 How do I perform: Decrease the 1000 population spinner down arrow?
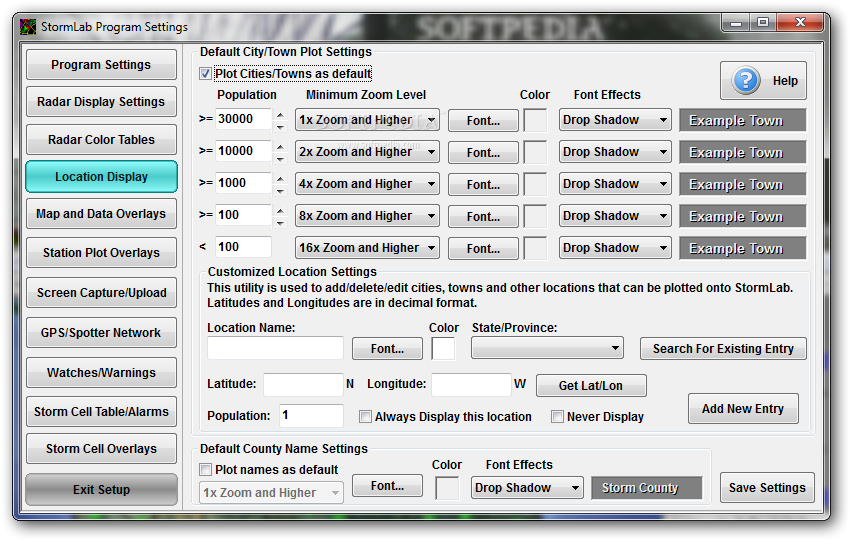(x=280, y=190)
